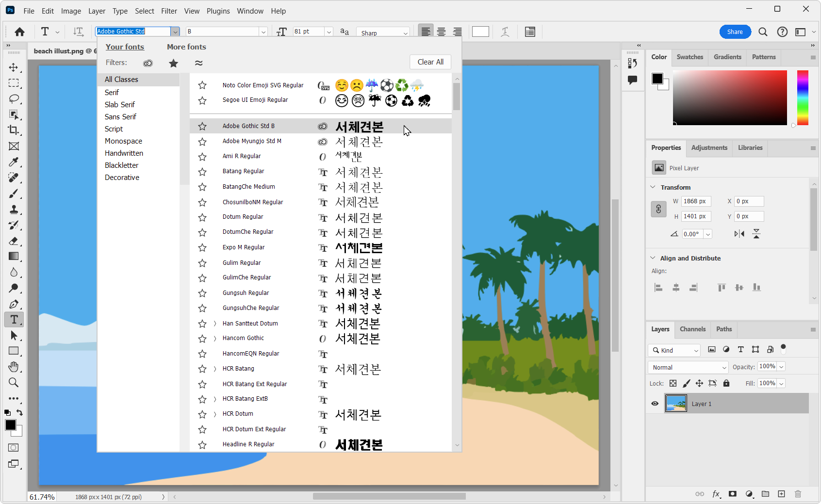The height and width of the screenshot is (504, 821).
Task: Pick a color in the color field
Action: click(x=730, y=98)
